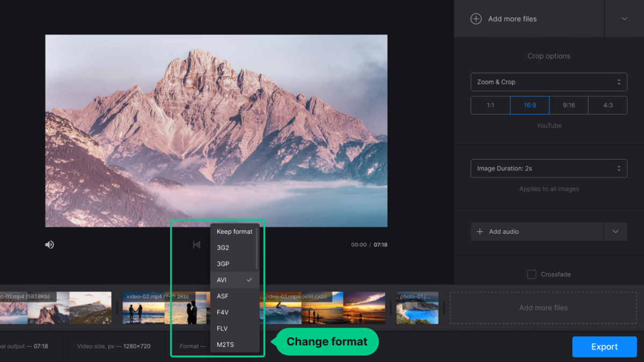Viewport: 644px width, 362px height.
Task: Select the video-03.mp4 timeline clip
Action: pos(323,308)
